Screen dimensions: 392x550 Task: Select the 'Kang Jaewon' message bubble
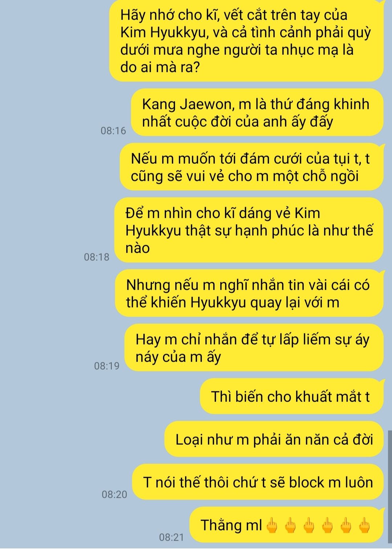click(x=257, y=113)
